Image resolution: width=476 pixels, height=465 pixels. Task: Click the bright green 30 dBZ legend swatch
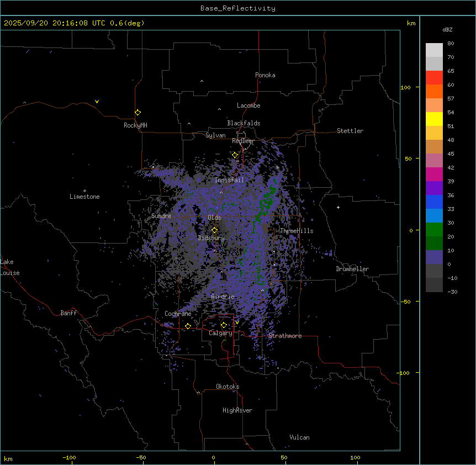point(434,230)
